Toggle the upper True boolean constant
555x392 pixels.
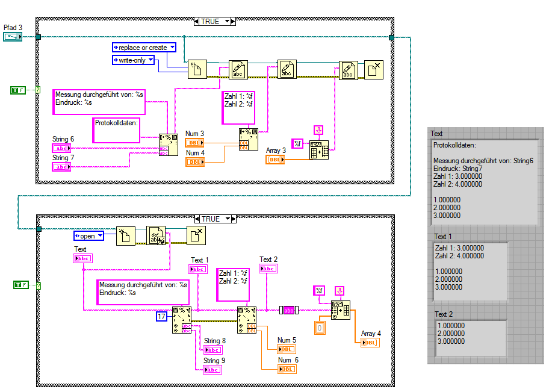click(17, 90)
